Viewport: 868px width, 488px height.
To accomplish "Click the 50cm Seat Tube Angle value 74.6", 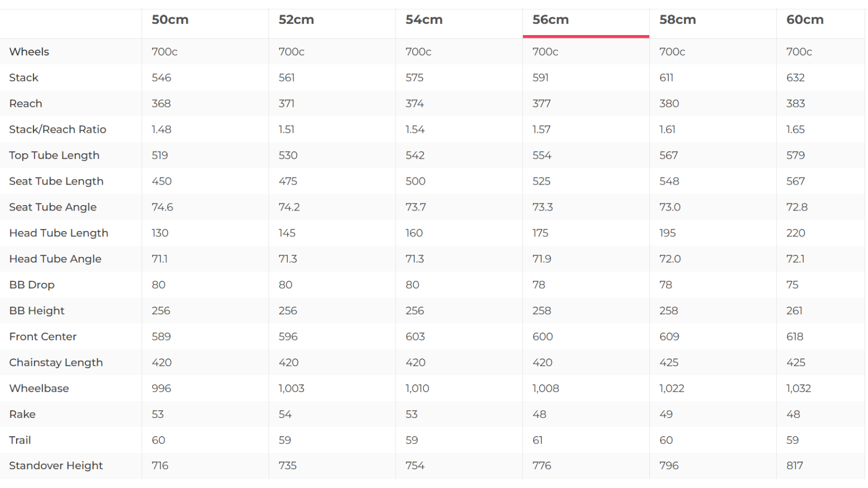I will tap(163, 207).
